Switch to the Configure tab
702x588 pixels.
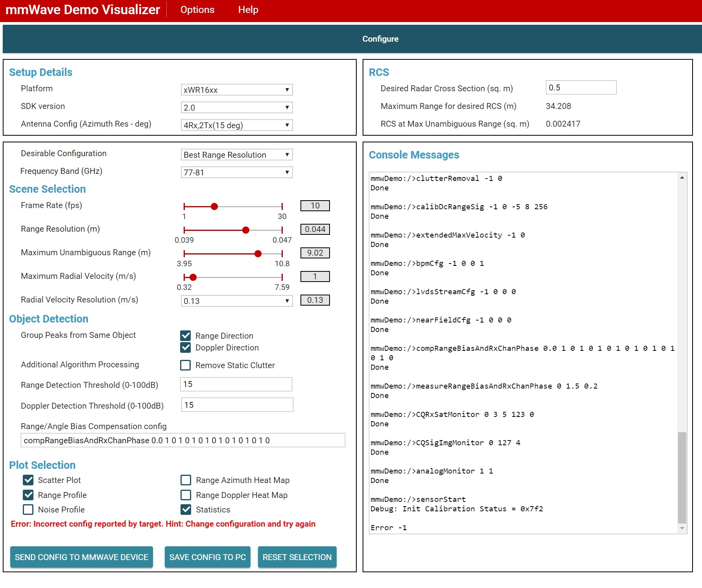380,39
